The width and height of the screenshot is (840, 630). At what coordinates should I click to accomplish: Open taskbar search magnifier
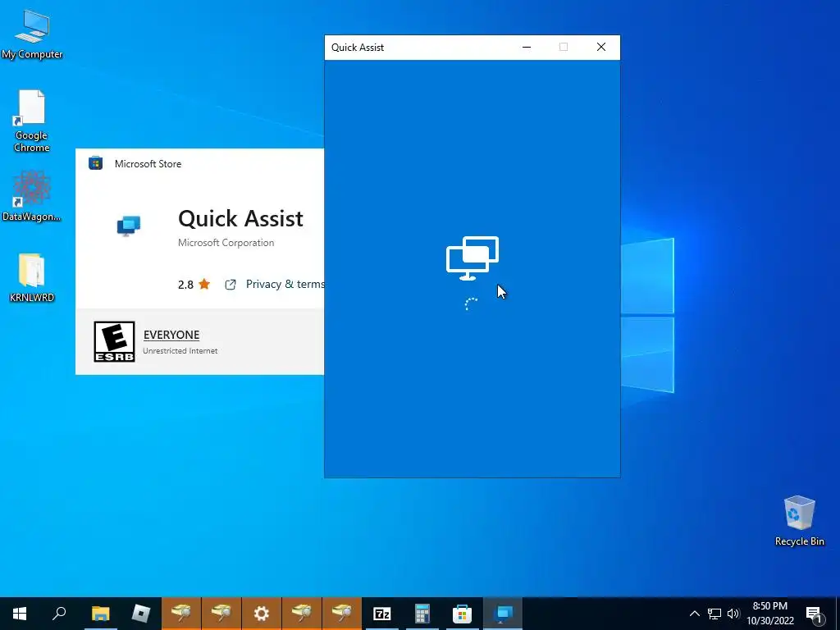[59, 614]
